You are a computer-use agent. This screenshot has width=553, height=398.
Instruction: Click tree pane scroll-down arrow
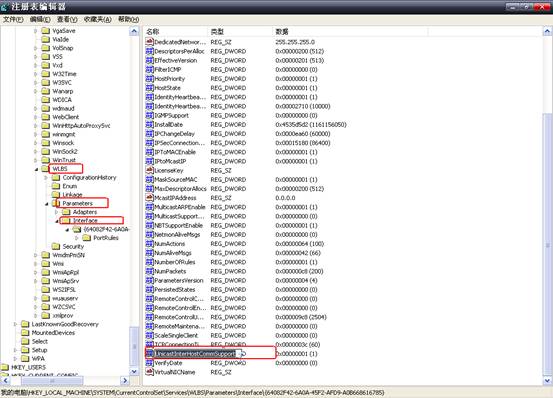[x=134, y=371]
